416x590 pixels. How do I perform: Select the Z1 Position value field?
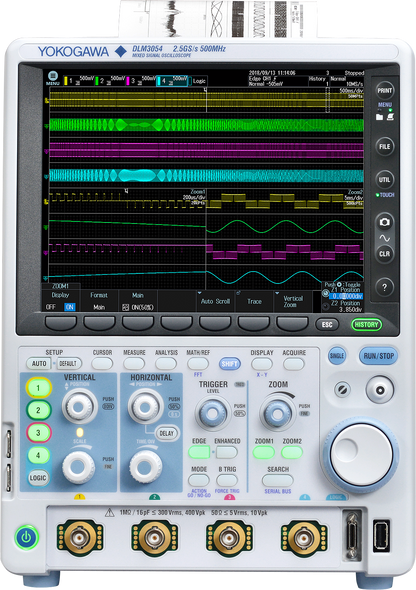click(346, 297)
